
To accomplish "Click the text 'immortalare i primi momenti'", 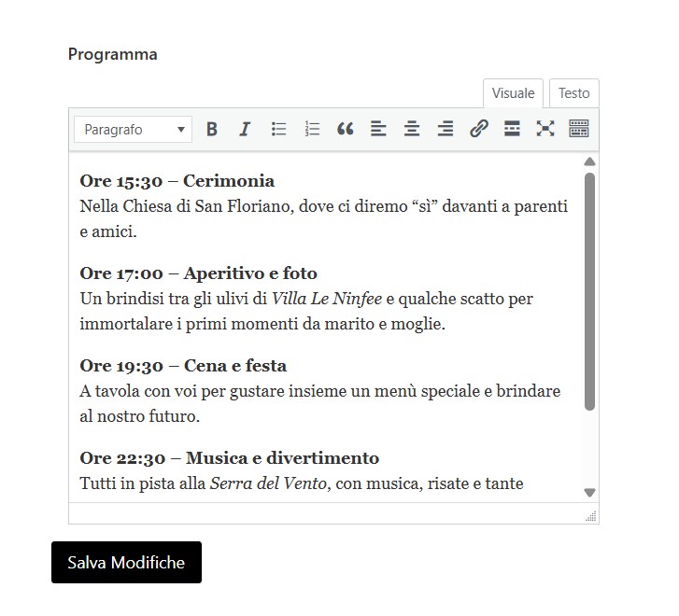I will pyautogui.click(x=190, y=324).
